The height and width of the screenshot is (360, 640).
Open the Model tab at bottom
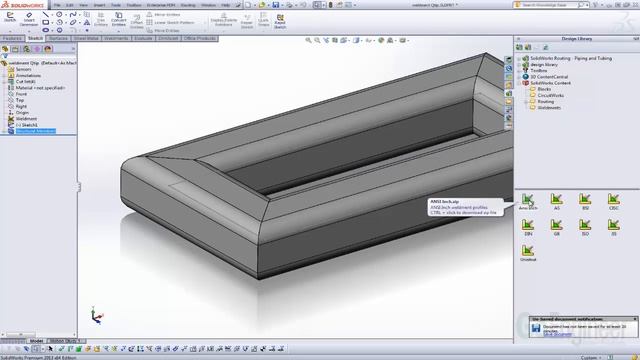coord(36,341)
